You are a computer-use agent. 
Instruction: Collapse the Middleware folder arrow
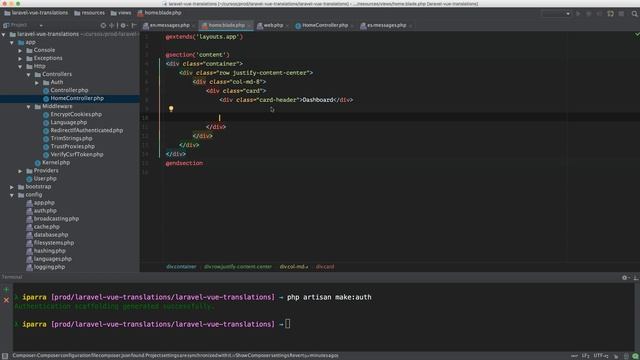(29, 107)
